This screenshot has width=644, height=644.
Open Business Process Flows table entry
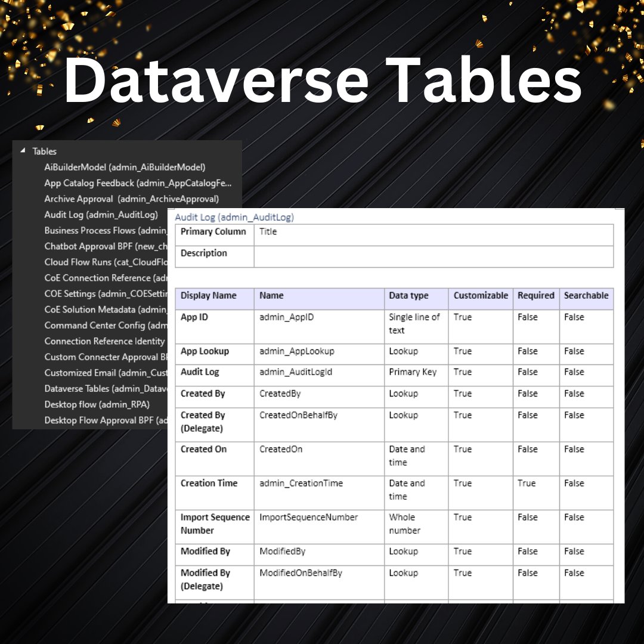[106, 230]
